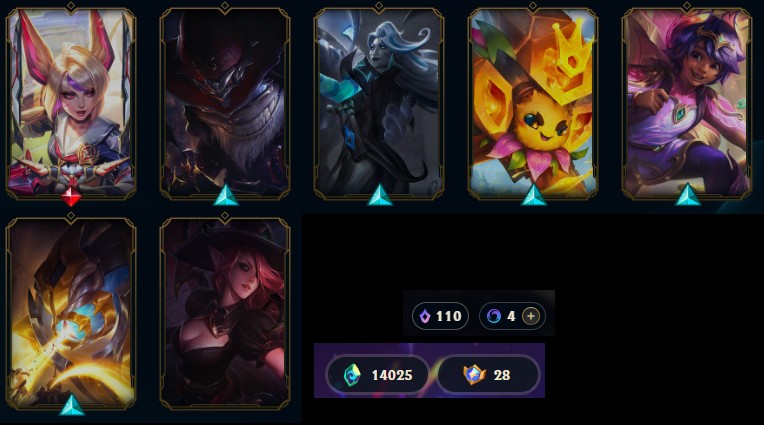
Task: Click the teal gem under the bee crown skin
Action: pos(534,195)
